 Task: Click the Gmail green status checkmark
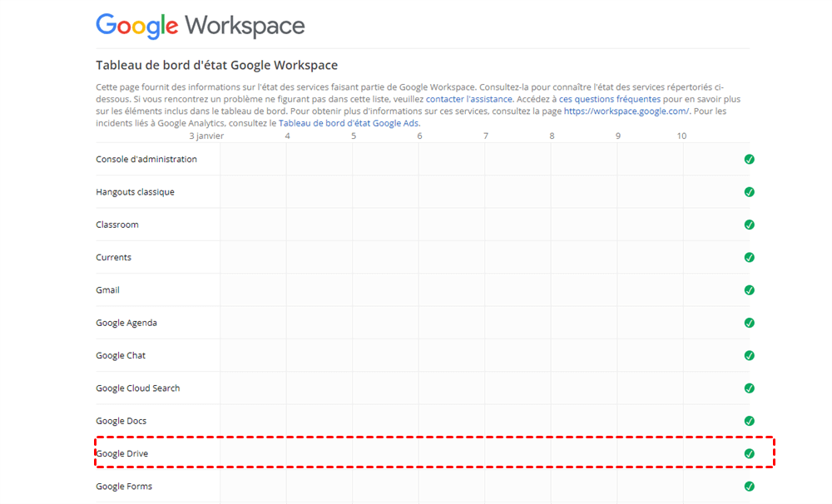coord(749,290)
